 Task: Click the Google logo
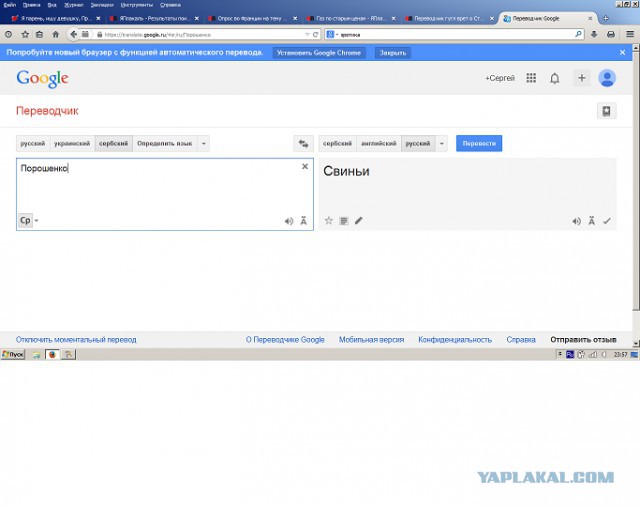pyautogui.click(x=42, y=78)
